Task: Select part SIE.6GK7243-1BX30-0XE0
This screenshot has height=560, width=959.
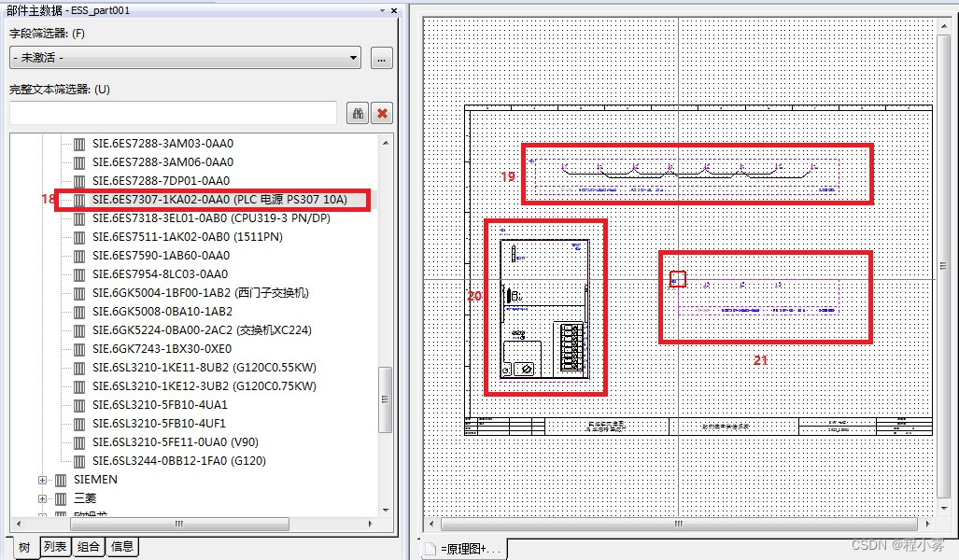Action: [x=162, y=348]
